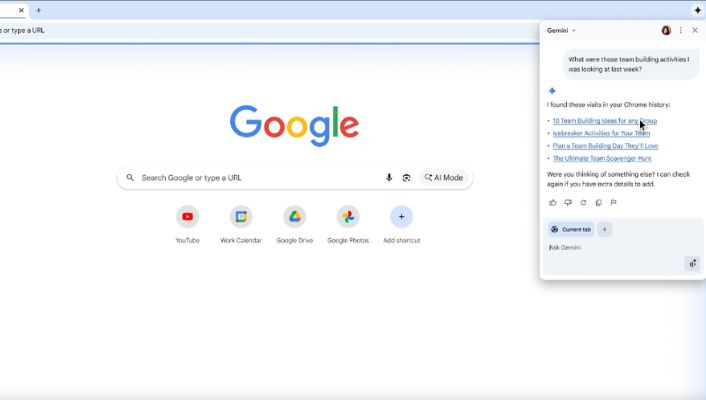Open 'Icebreaker Activities for Your Team' link
Image resolution: width=706 pixels, height=400 pixels.
point(601,133)
